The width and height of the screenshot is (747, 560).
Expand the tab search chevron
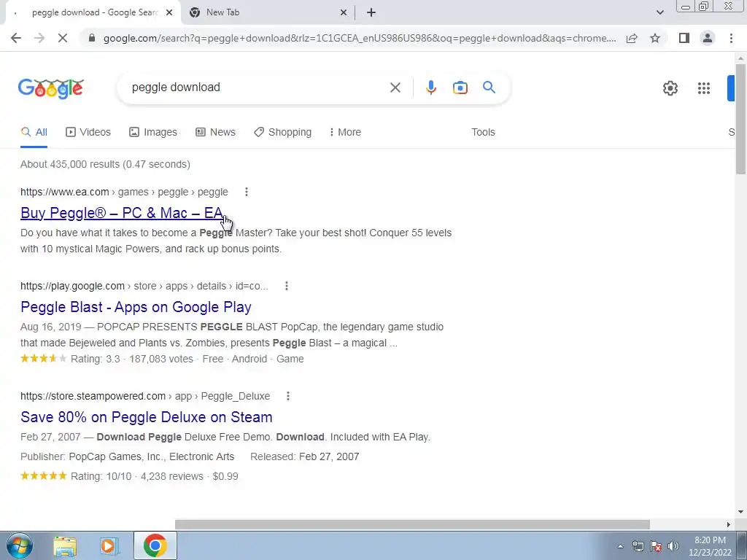[x=659, y=13]
